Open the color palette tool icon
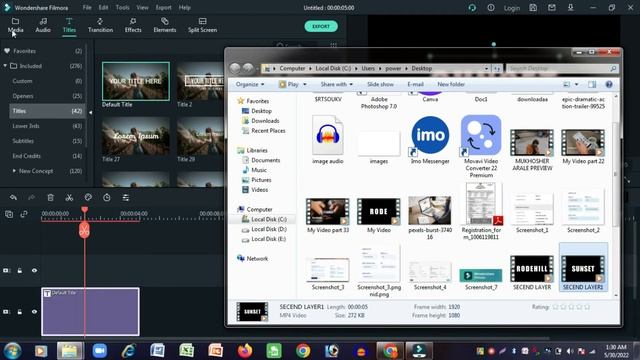640x360 pixels. pos(88,198)
